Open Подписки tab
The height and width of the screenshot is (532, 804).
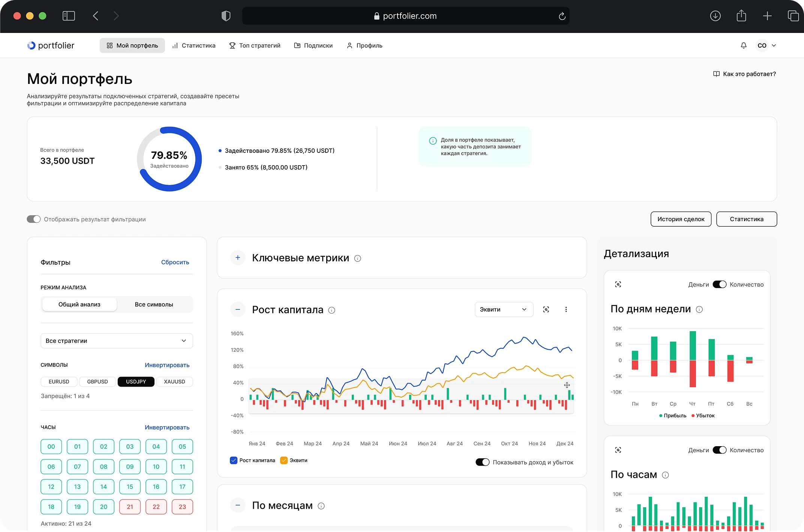click(313, 45)
